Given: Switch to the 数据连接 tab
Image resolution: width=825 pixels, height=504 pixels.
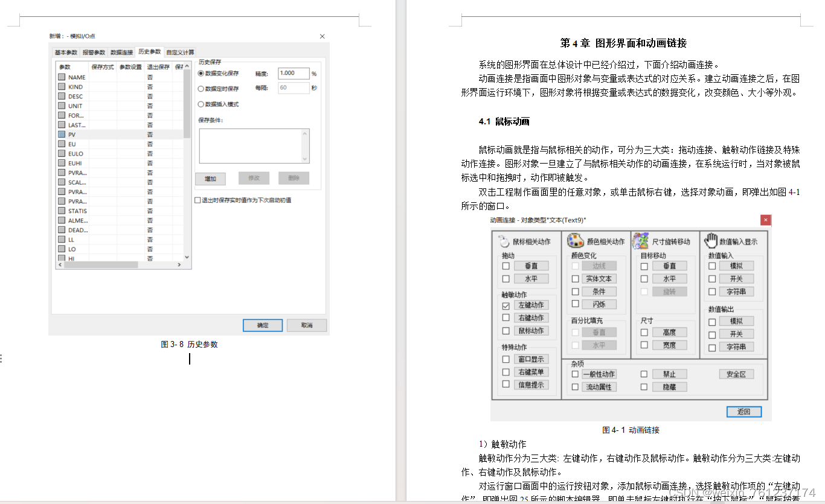Looking at the screenshot, I should click(x=121, y=53).
